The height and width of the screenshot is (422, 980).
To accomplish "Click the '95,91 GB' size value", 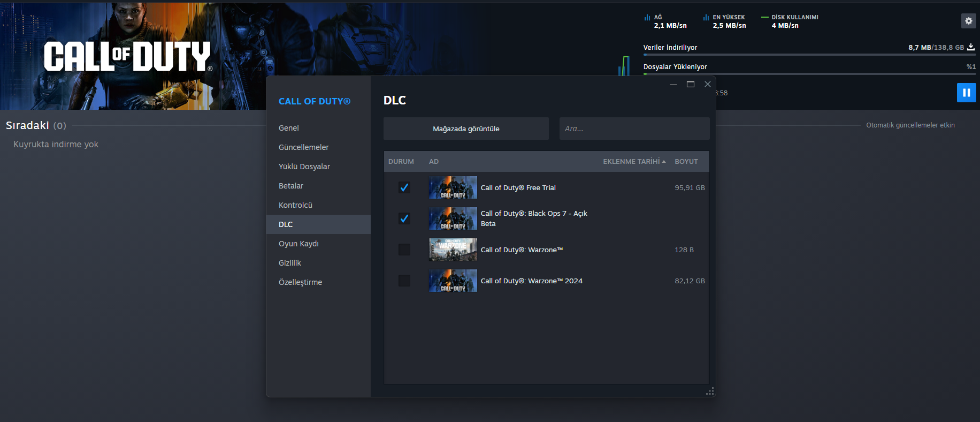I will pyautogui.click(x=690, y=187).
